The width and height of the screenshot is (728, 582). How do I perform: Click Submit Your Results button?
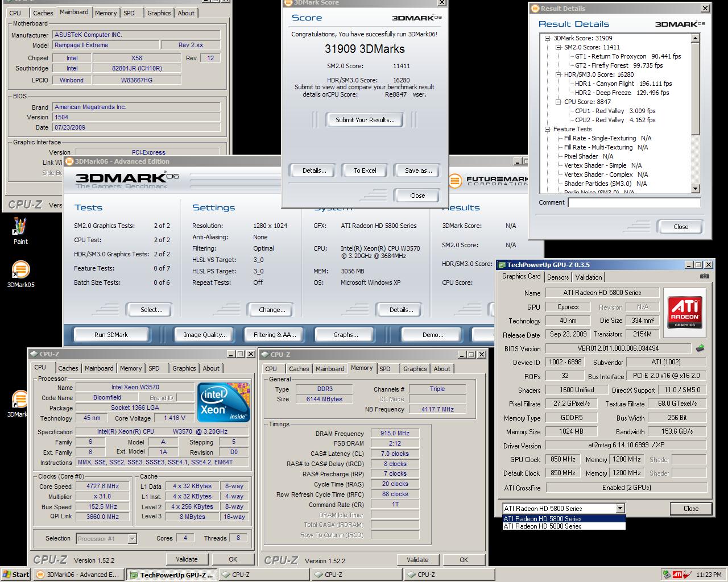click(365, 120)
